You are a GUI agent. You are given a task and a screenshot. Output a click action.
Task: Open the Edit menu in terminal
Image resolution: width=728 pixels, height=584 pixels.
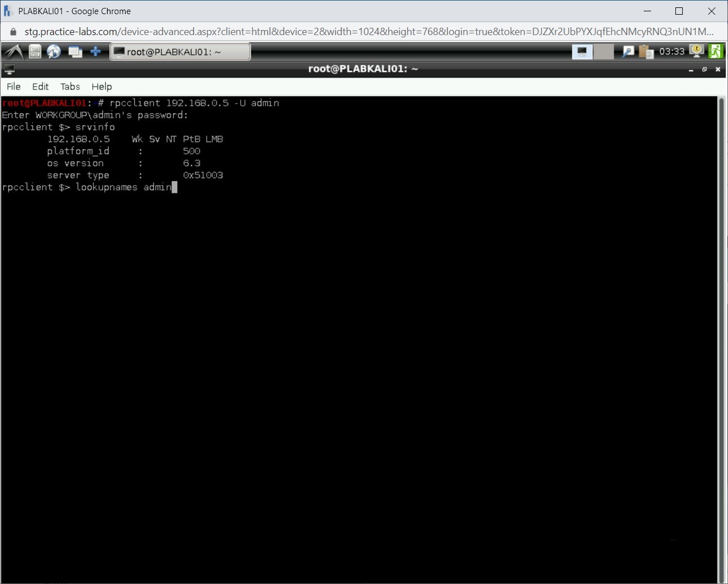click(x=40, y=87)
